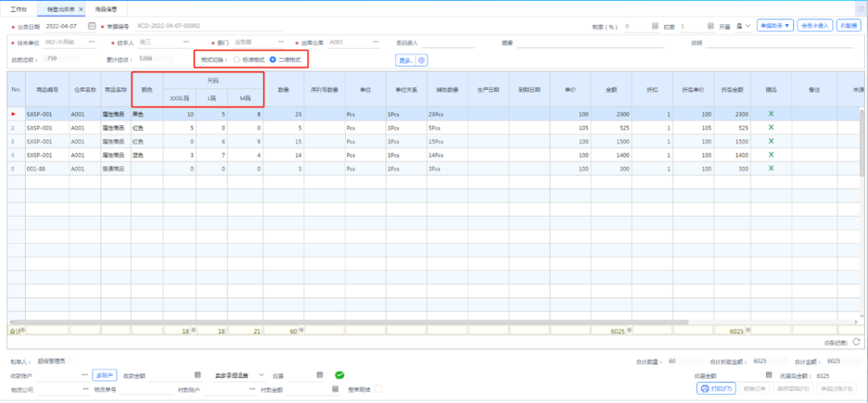Switch to the 工作台 tab
Screen dimensions: 868x403
(x=18, y=9)
